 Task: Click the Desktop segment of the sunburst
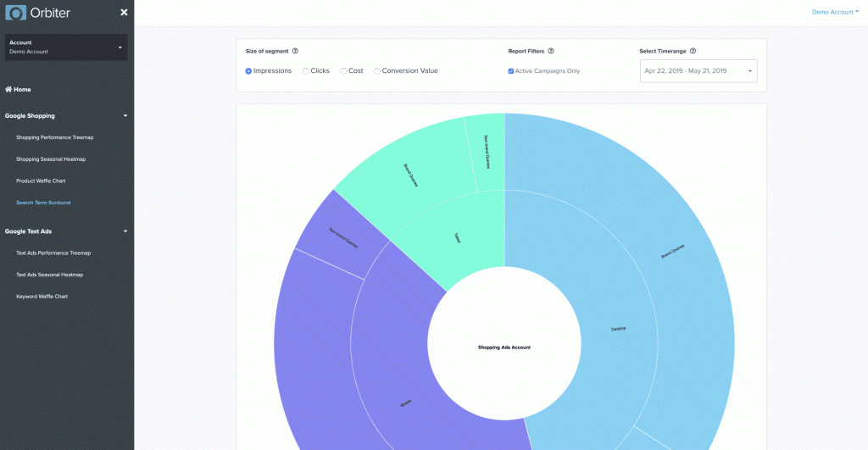pyautogui.click(x=618, y=329)
